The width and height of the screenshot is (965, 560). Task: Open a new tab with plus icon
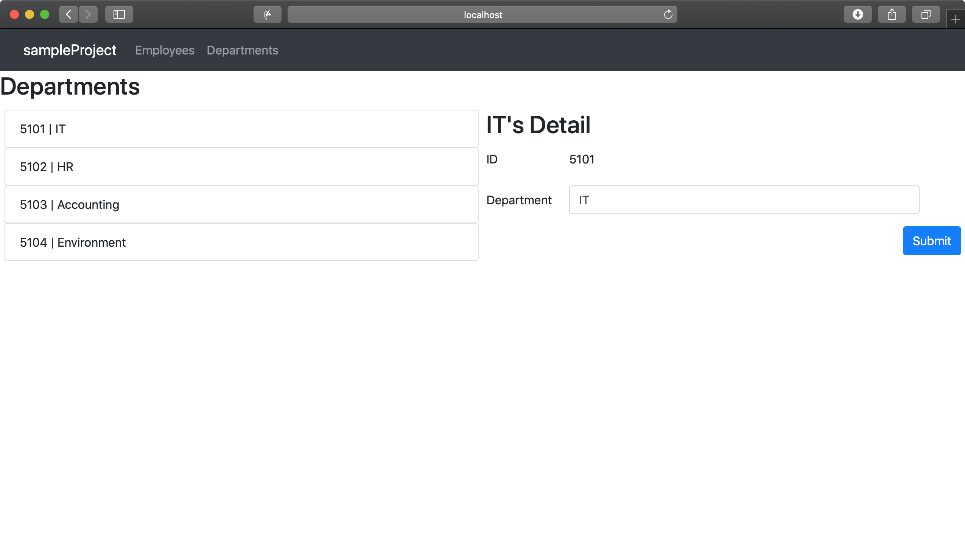click(x=955, y=20)
